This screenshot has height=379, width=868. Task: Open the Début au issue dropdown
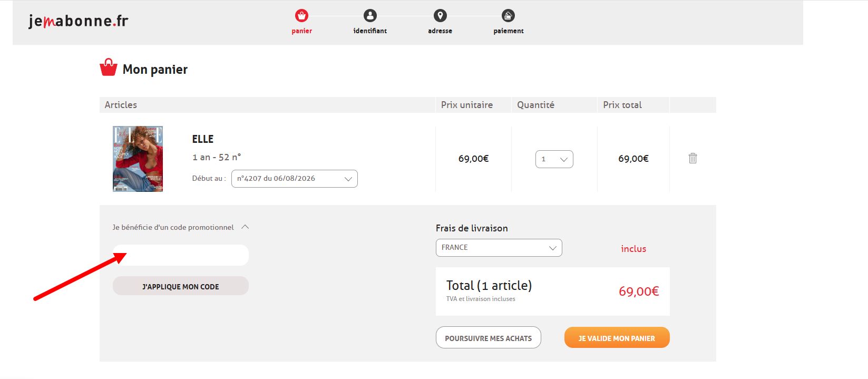pyautogui.click(x=295, y=179)
